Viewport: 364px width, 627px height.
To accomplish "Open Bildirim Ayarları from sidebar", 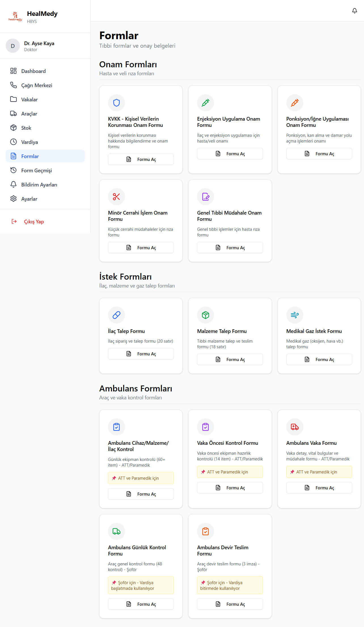I will (39, 185).
